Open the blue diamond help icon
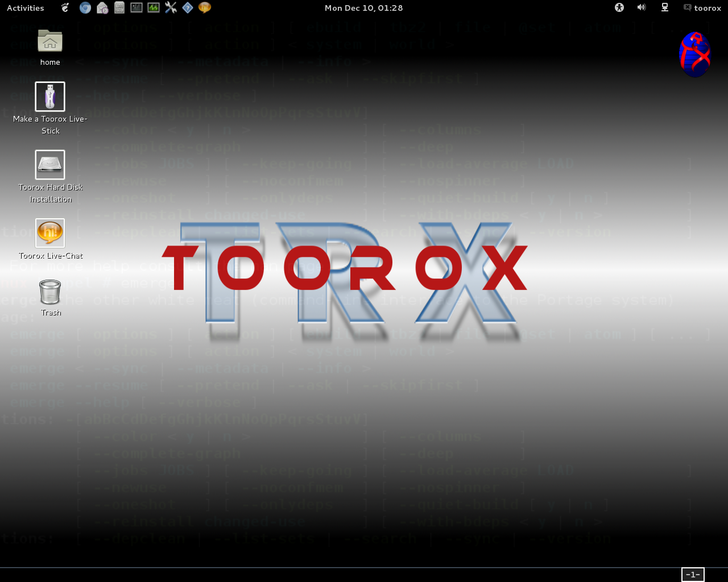Screen dimensions: 728x582 coord(188,8)
